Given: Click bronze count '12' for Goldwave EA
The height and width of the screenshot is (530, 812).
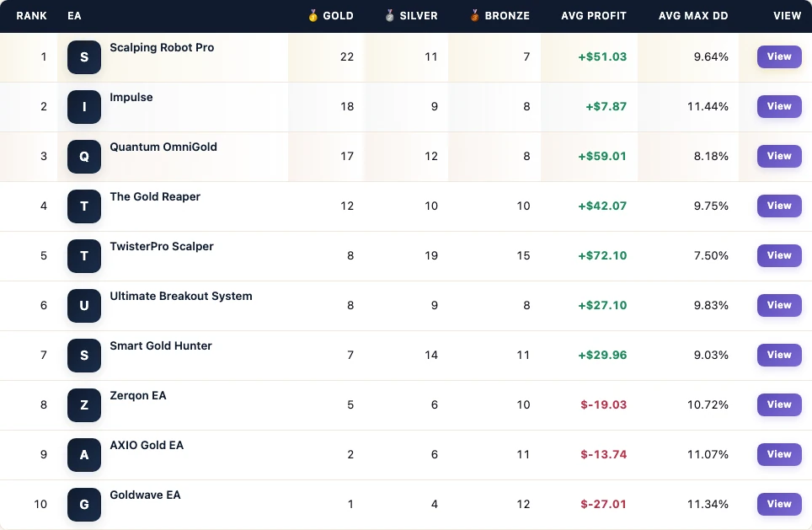Looking at the screenshot, I should 523,505.
